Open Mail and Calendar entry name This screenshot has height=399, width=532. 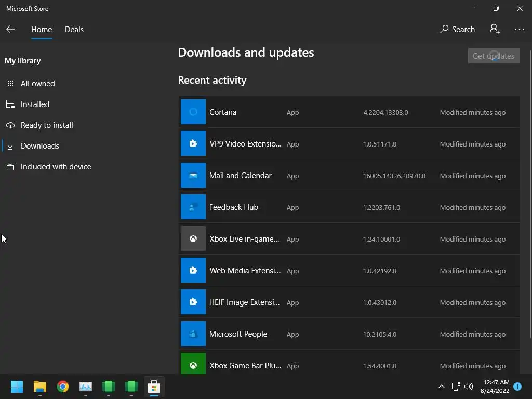pyautogui.click(x=240, y=176)
